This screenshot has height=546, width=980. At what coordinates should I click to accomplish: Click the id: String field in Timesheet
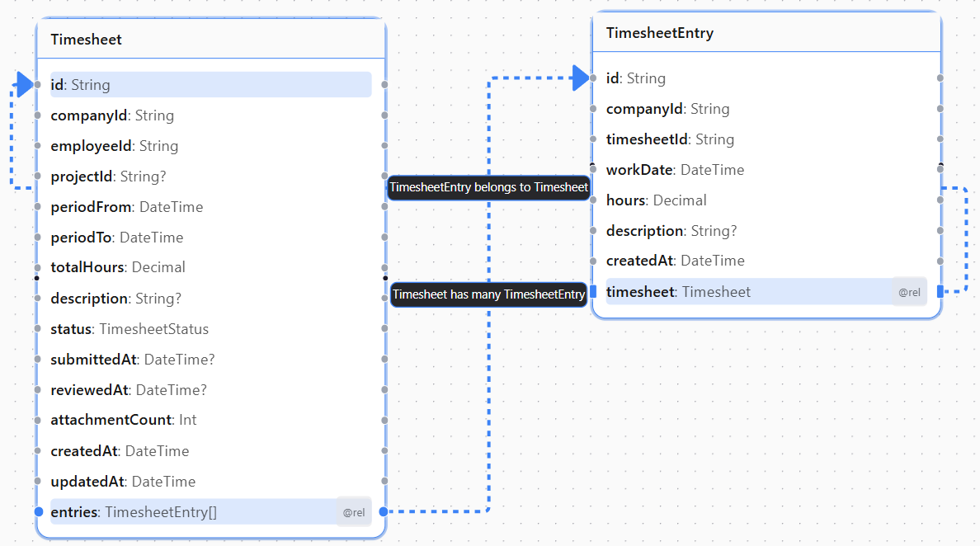pyautogui.click(x=211, y=84)
